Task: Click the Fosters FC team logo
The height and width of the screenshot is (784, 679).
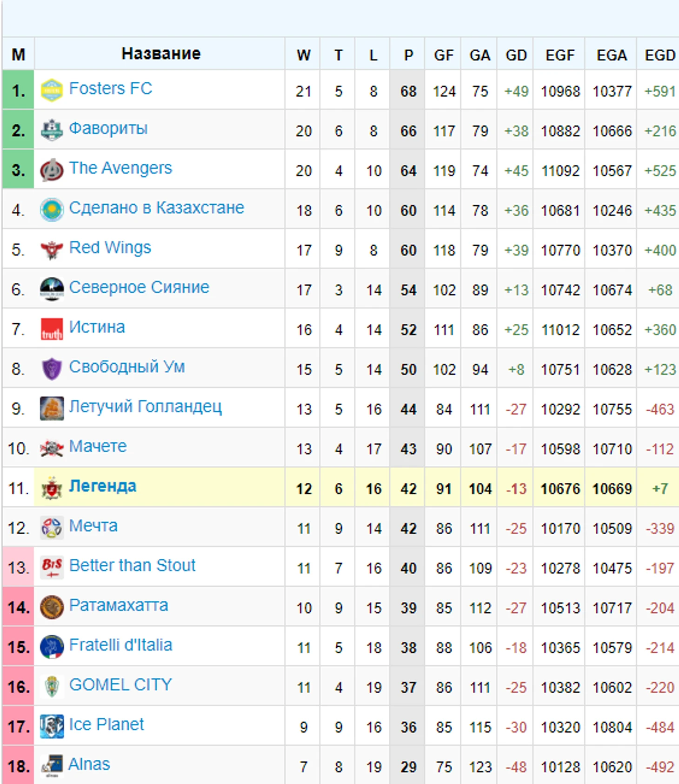Action: coord(52,90)
